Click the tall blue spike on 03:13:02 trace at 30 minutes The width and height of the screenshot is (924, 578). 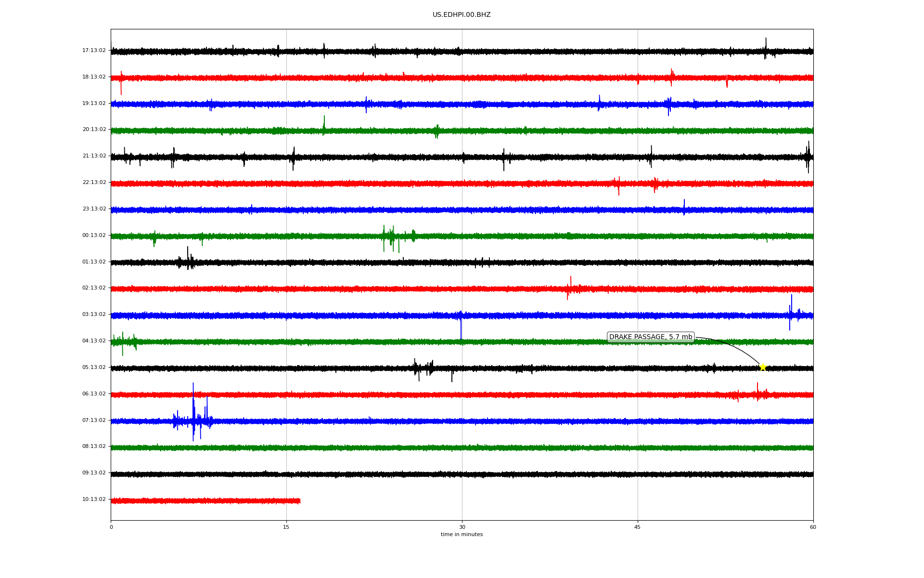pyautogui.click(x=461, y=326)
